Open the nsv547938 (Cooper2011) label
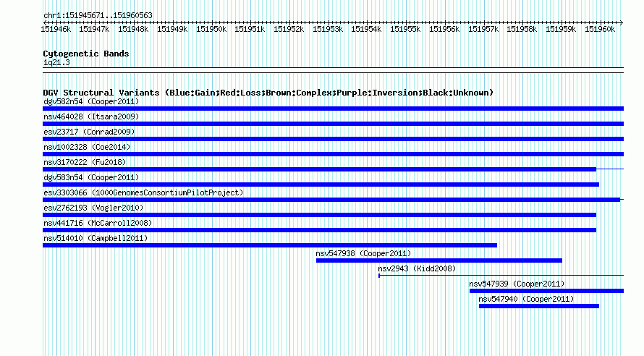Image resolution: width=644 pixels, height=356 pixels. (363, 253)
